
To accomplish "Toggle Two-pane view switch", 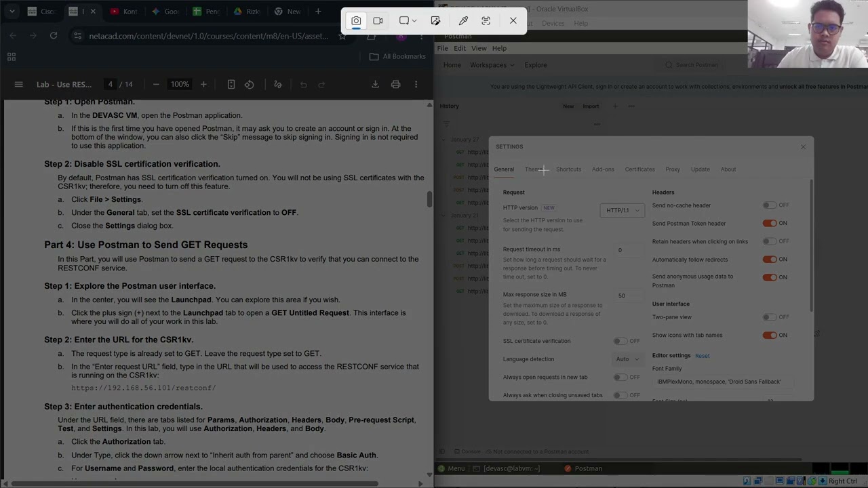I will pyautogui.click(x=769, y=317).
